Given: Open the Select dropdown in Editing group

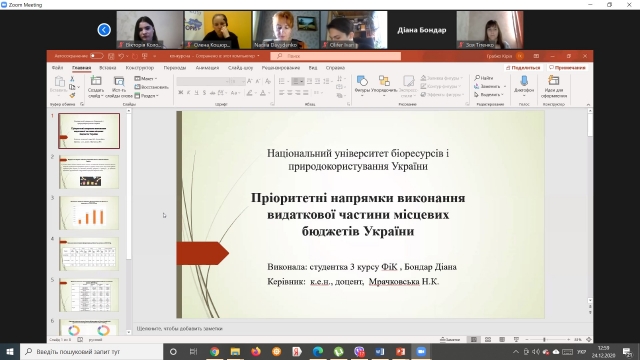Looking at the screenshot, I should tap(489, 95).
